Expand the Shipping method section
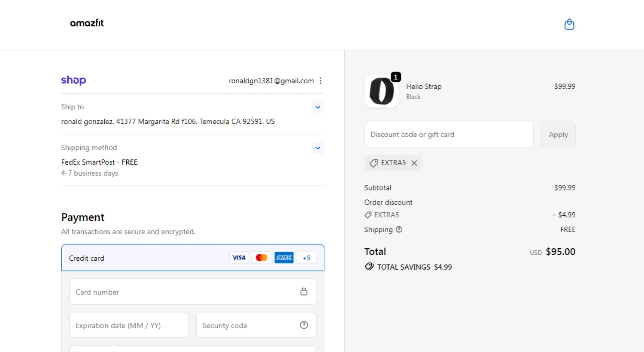Image resolution: width=644 pixels, height=352 pixels. tap(318, 148)
